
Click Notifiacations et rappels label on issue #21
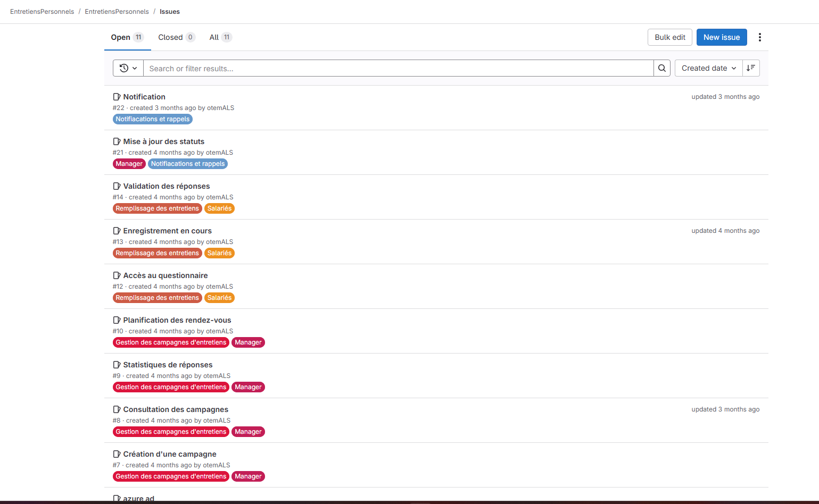[x=188, y=164]
